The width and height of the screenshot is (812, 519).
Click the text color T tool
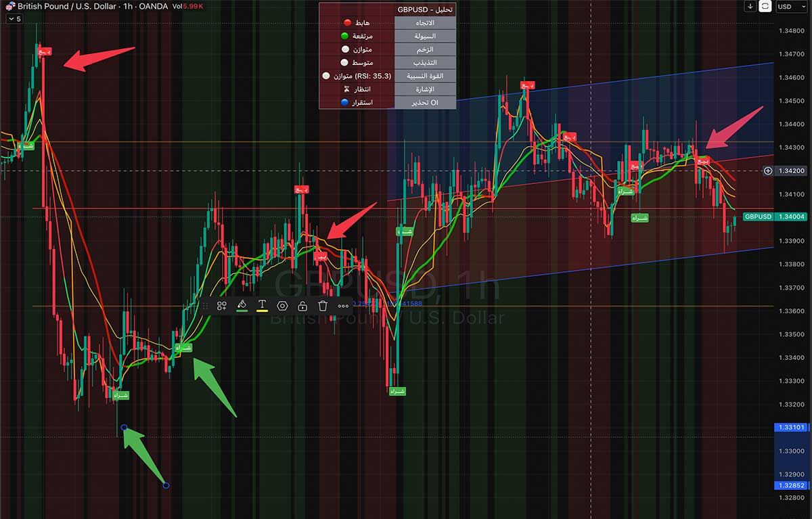pos(262,304)
